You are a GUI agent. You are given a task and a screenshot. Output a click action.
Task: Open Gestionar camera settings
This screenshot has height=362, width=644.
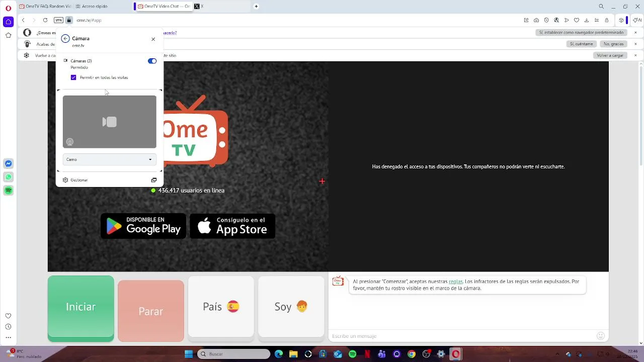(x=79, y=180)
